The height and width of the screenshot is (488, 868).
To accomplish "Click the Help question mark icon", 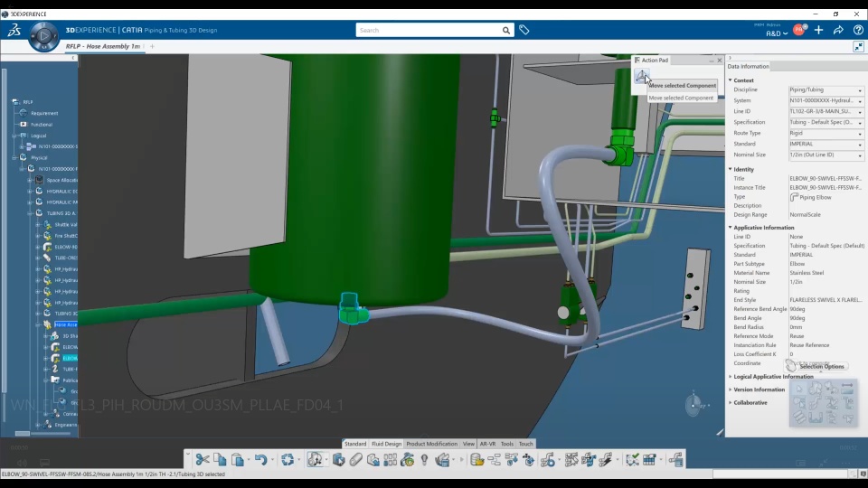I will pos(858,30).
